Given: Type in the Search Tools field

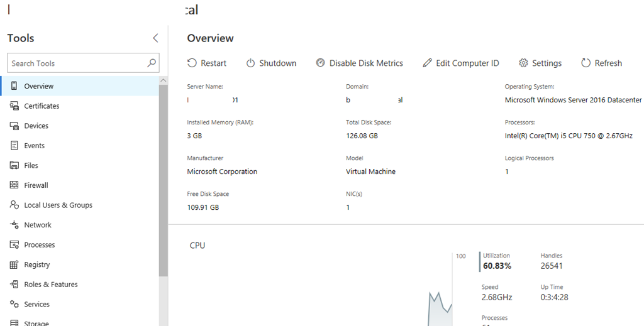Looking at the screenshot, I should [x=75, y=63].
